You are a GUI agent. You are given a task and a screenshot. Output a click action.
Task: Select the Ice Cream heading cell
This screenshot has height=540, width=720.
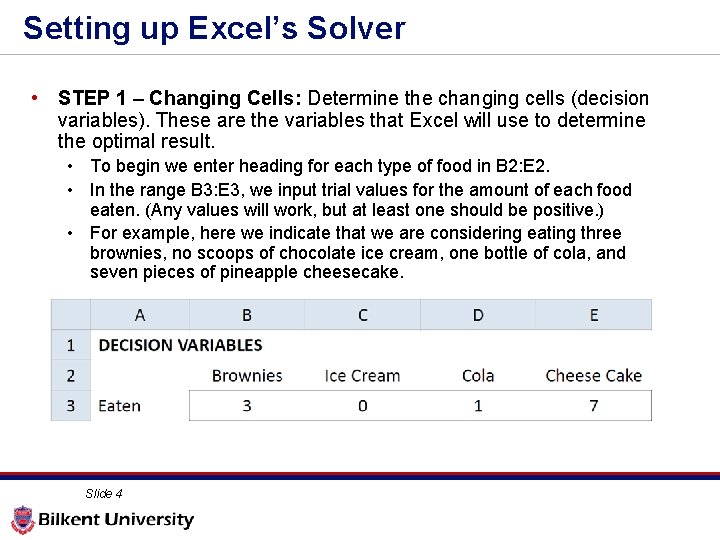coord(362,376)
